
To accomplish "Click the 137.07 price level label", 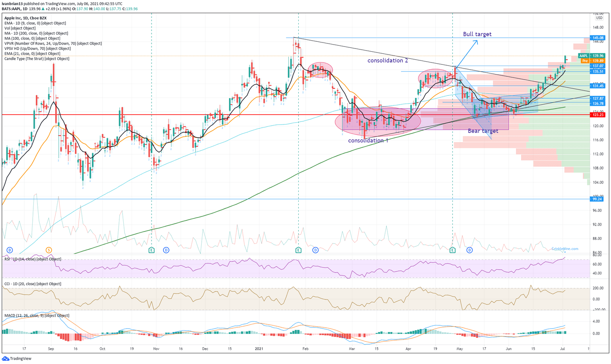I will coord(598,66).
